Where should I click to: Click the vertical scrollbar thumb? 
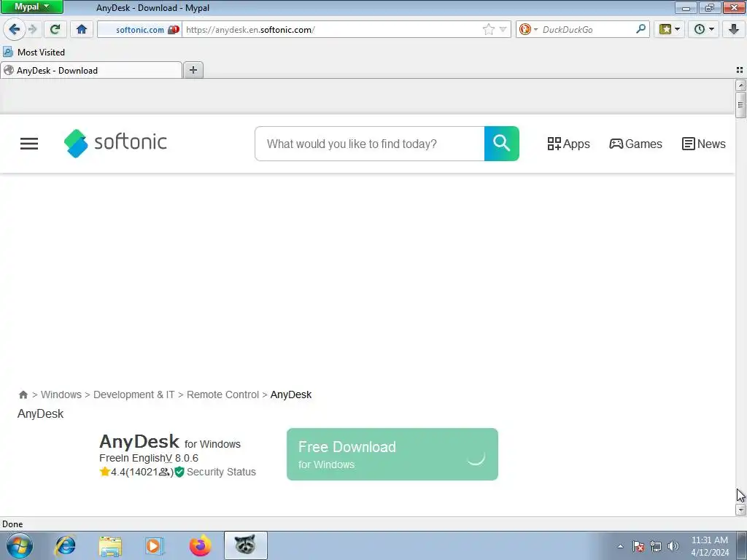point(740,105)
